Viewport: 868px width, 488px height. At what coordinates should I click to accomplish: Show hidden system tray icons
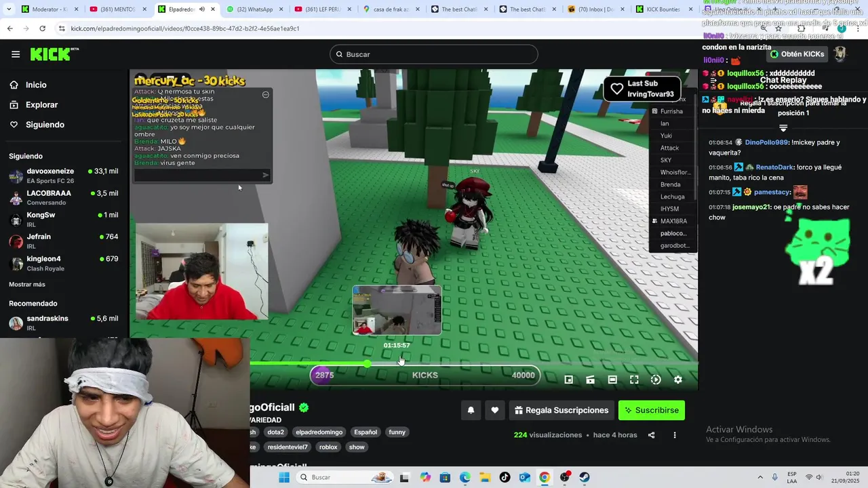click(759, 477)
